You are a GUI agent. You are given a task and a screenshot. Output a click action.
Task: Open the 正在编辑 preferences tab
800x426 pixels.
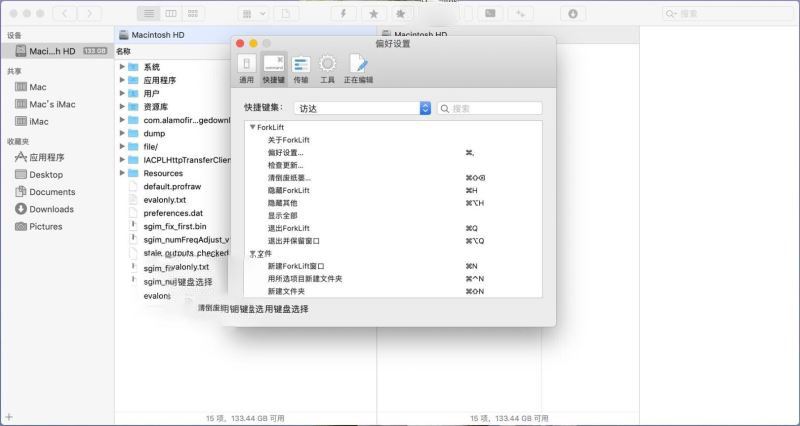point(358,68)
